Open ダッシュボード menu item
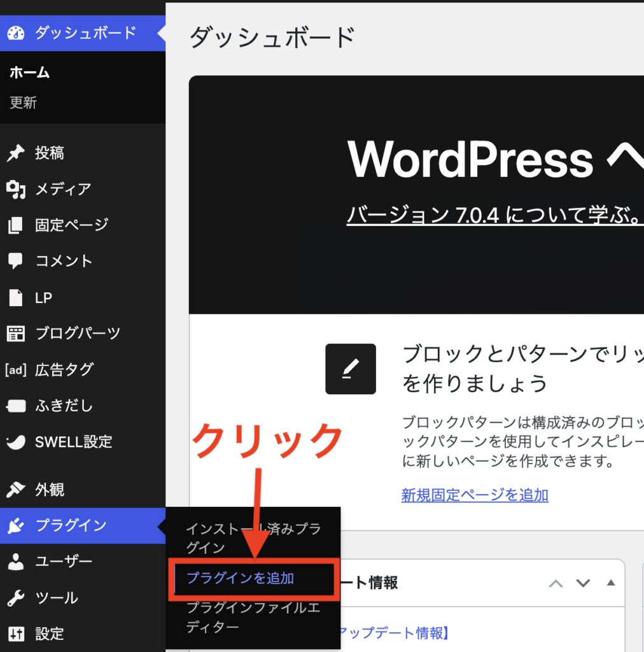Image resolution: width=644 pixels, height=652 pixels. 83,33
